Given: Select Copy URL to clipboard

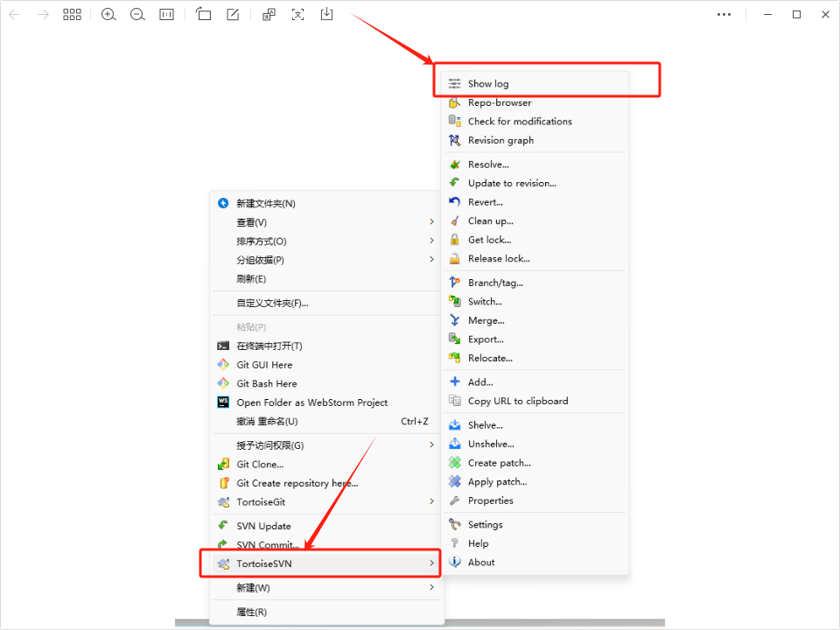Looking at the screenshot, I should click(535, 401).
